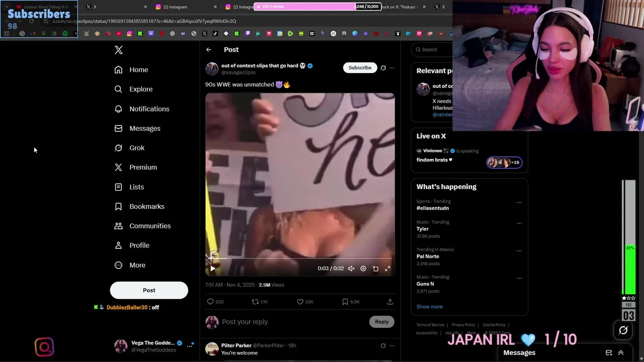This screenshot has width=644, height=362.
Task: Open the Communities icon in the sidebar
Action: click(118, 226)
